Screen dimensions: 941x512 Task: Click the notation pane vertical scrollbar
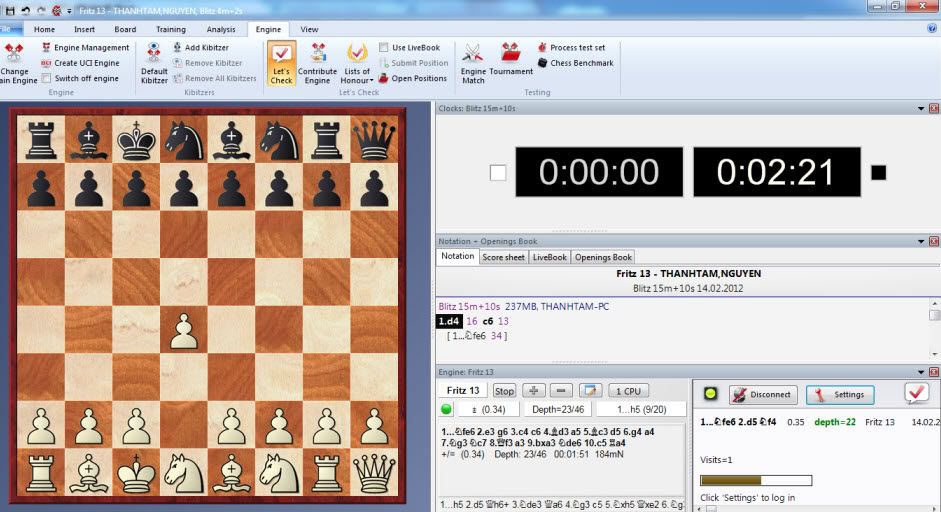point(934,329)
